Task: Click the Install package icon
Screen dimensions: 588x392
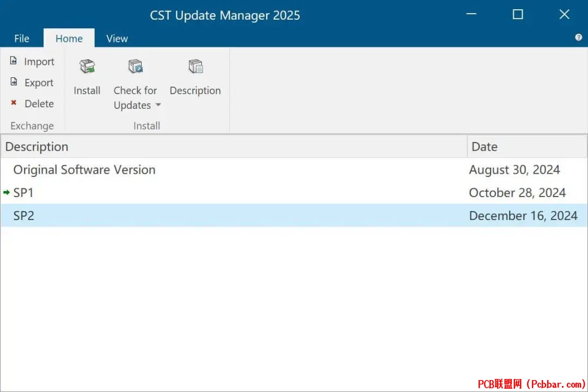Action: click(87, 67)
